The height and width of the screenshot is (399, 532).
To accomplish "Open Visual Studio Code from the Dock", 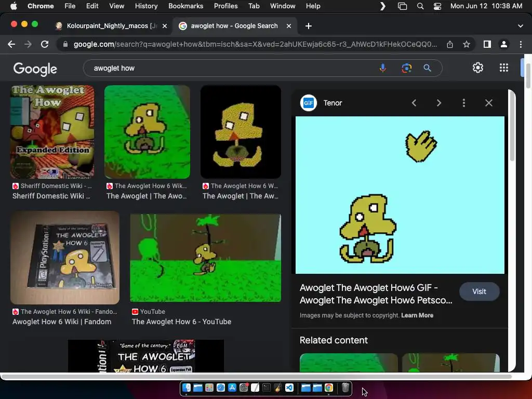I will [289, 388].
